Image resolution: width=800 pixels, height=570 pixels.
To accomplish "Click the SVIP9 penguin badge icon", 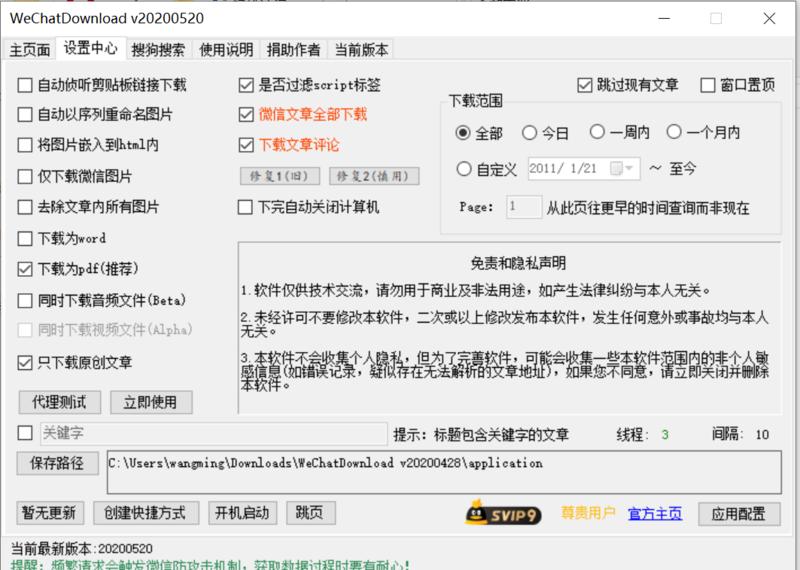I will point(503,513).
